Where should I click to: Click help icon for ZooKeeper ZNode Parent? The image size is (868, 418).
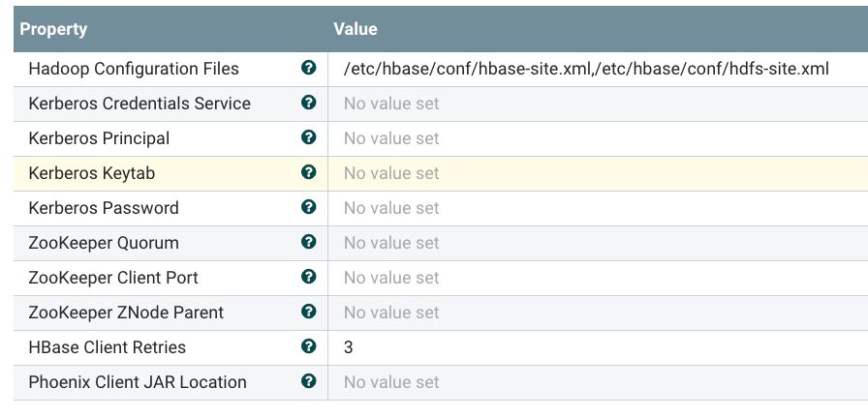[309, 313]
